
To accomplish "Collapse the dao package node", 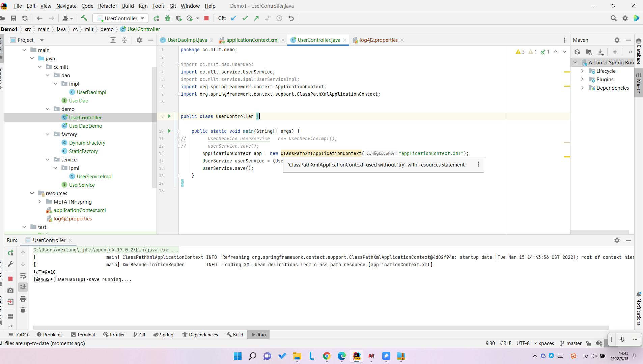I will click(x=48, y=75).
